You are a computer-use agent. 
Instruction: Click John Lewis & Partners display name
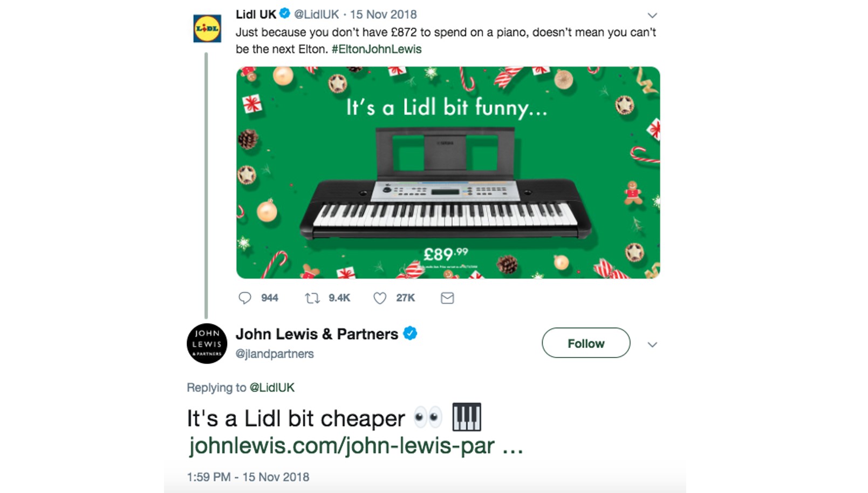[317, 334]
